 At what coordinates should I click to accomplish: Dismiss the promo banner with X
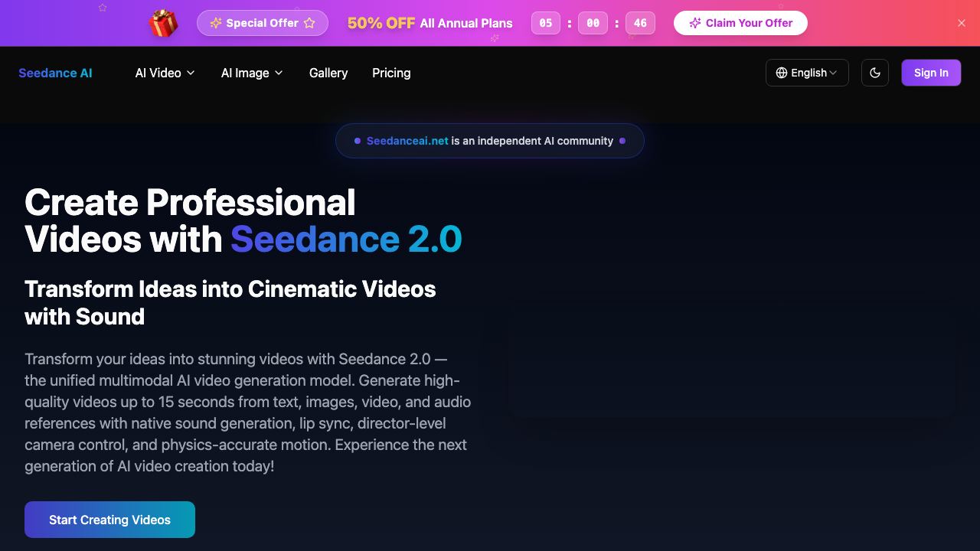[962, 23]
